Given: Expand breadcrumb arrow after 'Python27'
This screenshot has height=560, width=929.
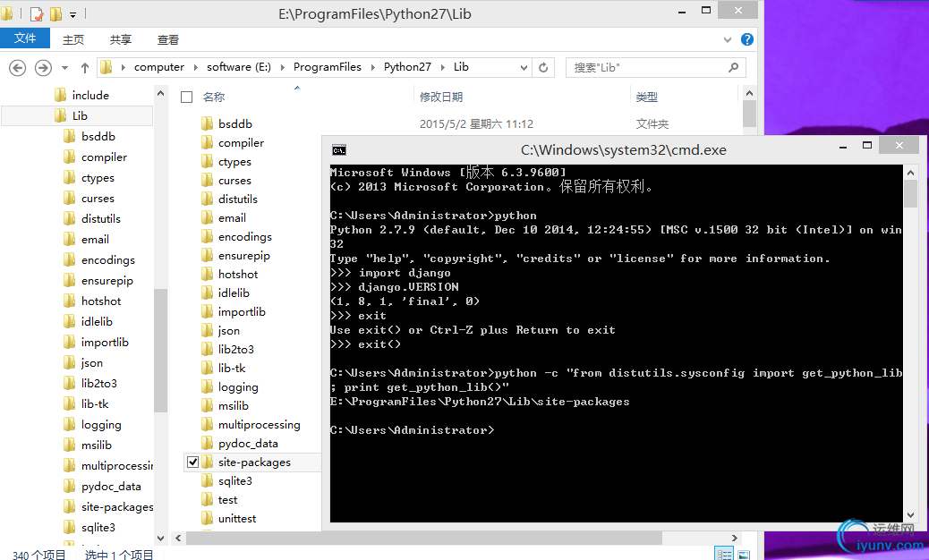Looking at the screenshot, I should coord(443,67).
